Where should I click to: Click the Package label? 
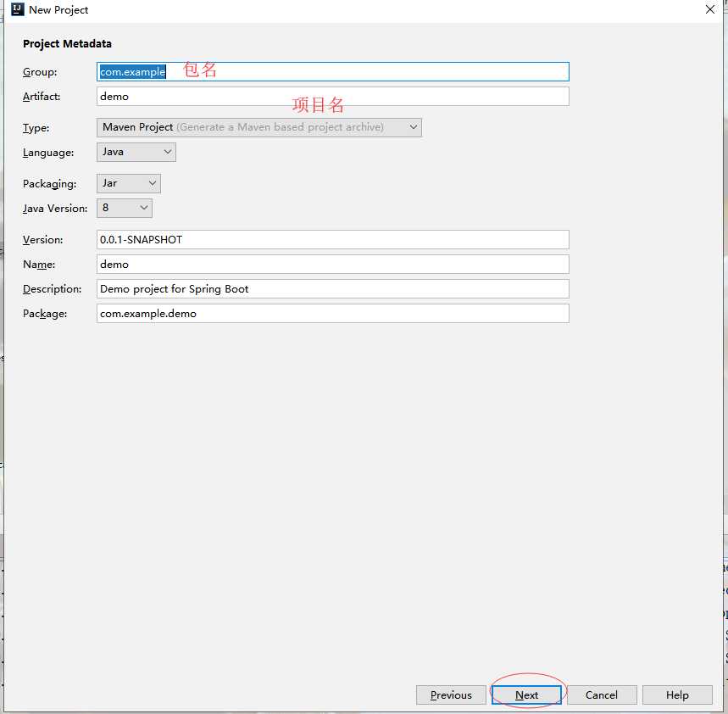pyautogui.click(x=45, y=314)
